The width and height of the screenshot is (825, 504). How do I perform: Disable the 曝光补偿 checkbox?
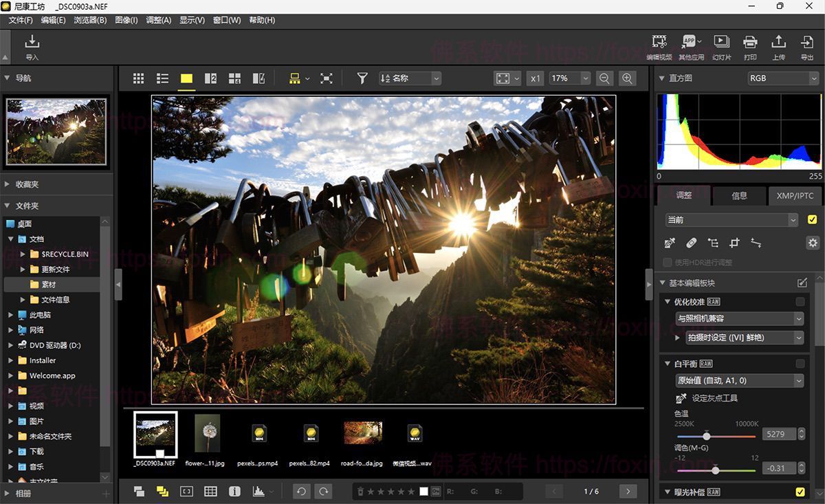pyautogui.click(x=802, y=492)
